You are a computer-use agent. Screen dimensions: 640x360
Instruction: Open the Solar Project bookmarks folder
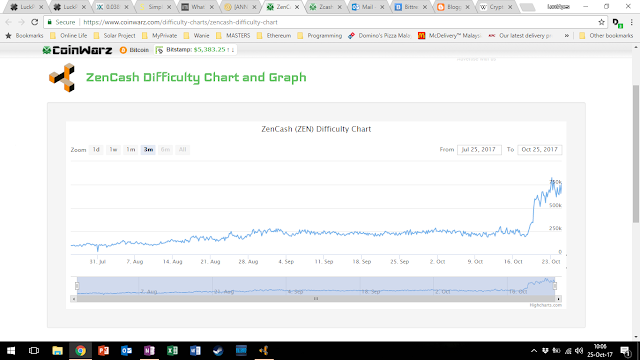114,36
